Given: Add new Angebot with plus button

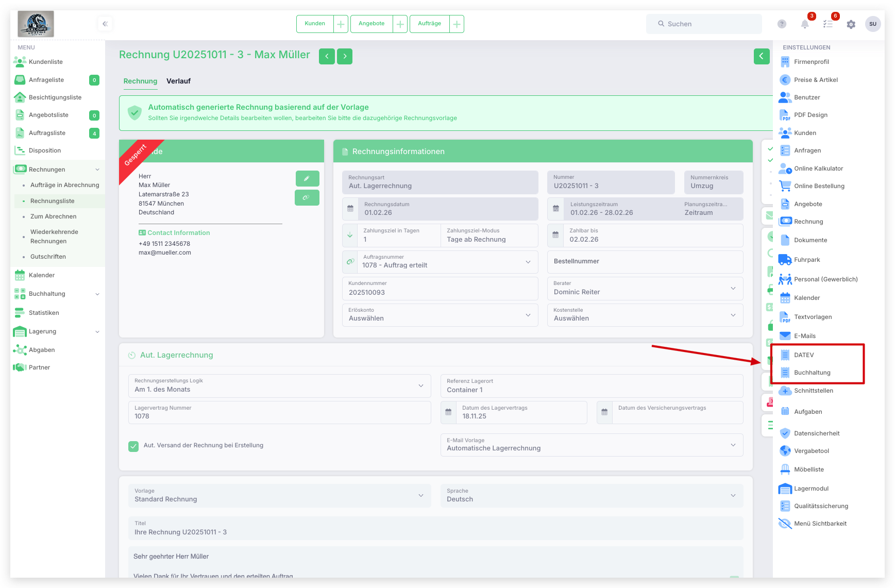Looking at the screenshot, I should click(x=400, y=24).
